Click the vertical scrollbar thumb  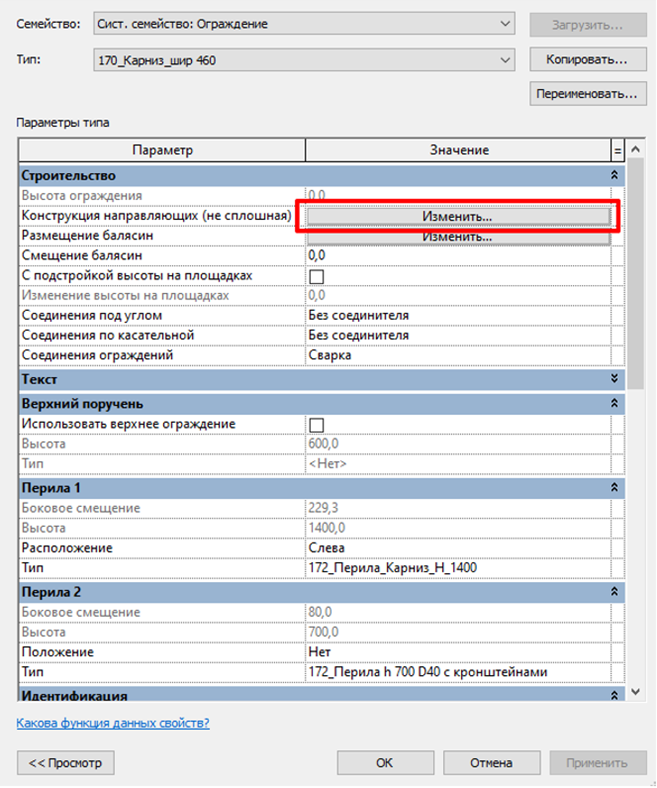click(635, 274)
